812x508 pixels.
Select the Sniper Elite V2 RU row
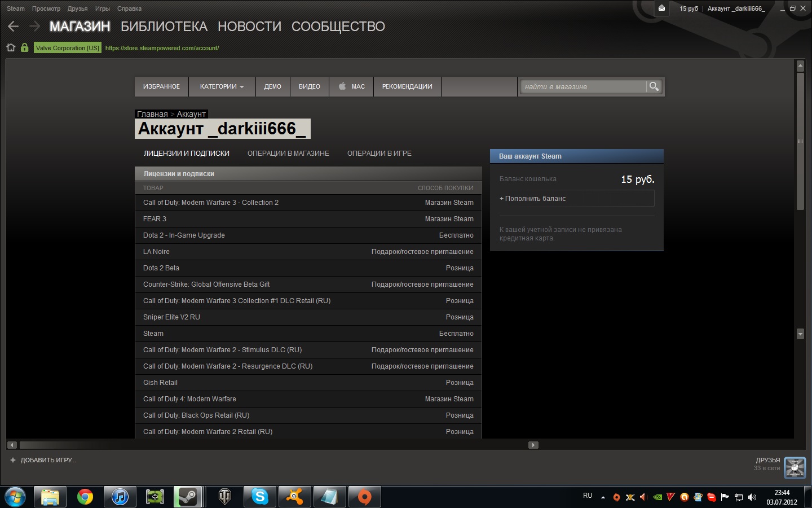(308, 317)
